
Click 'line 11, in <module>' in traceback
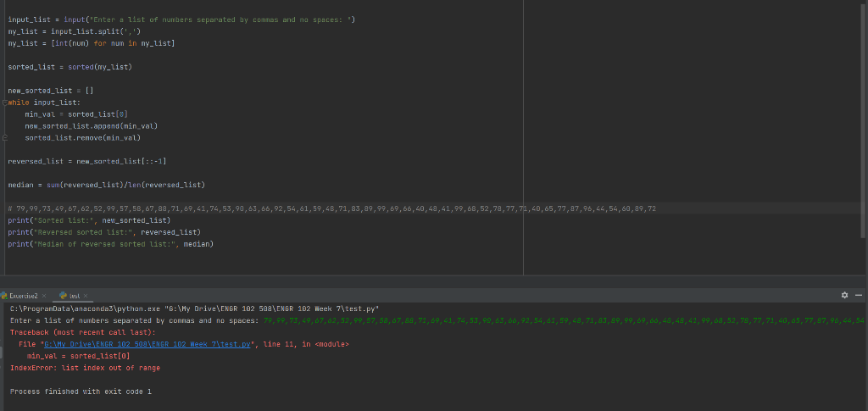pos(306,344)
